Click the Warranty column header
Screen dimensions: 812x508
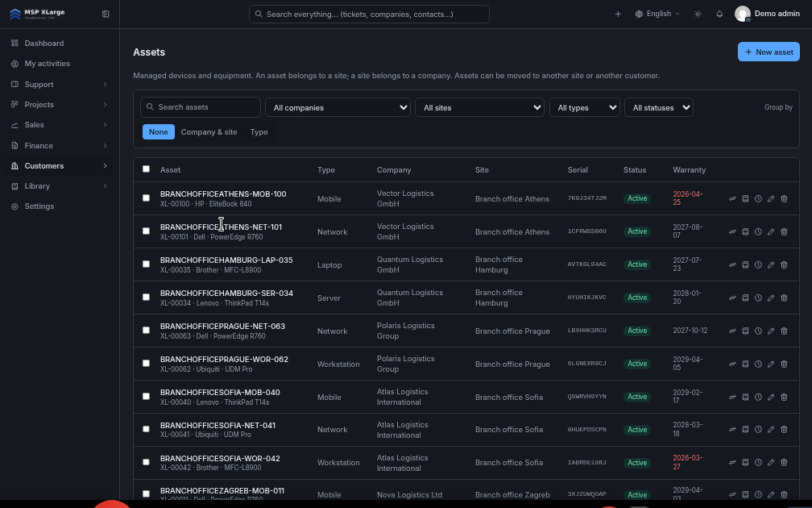click(x=689, y=170)
